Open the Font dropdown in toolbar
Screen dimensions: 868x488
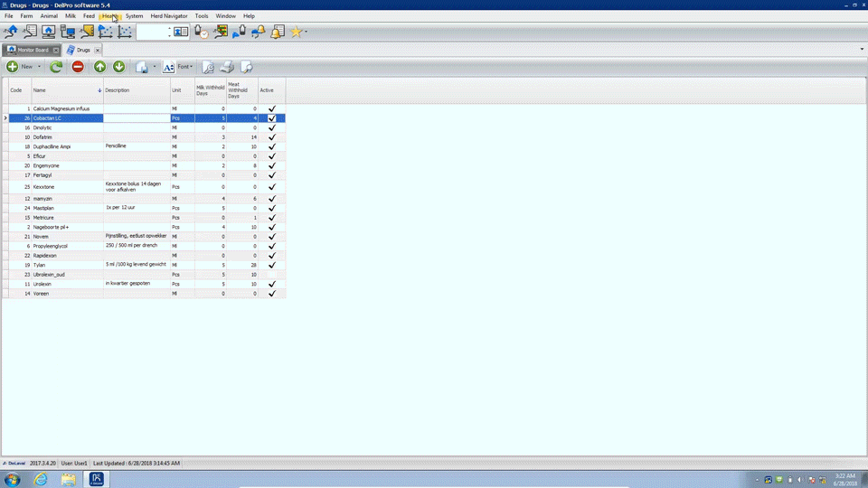pyautogui.click(x=184, y=67)
